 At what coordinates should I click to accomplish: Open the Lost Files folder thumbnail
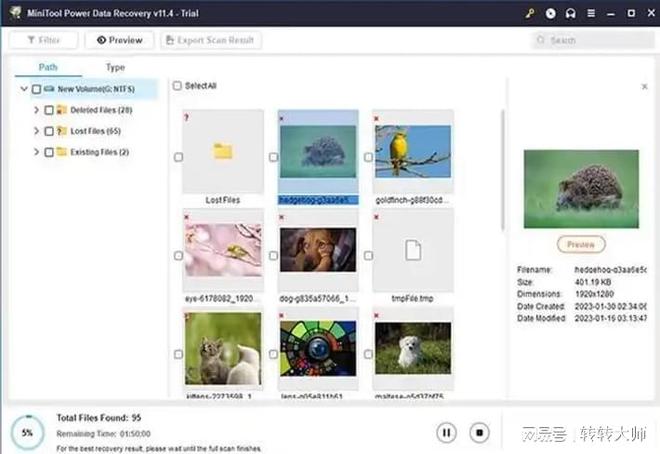click(223, 151)
